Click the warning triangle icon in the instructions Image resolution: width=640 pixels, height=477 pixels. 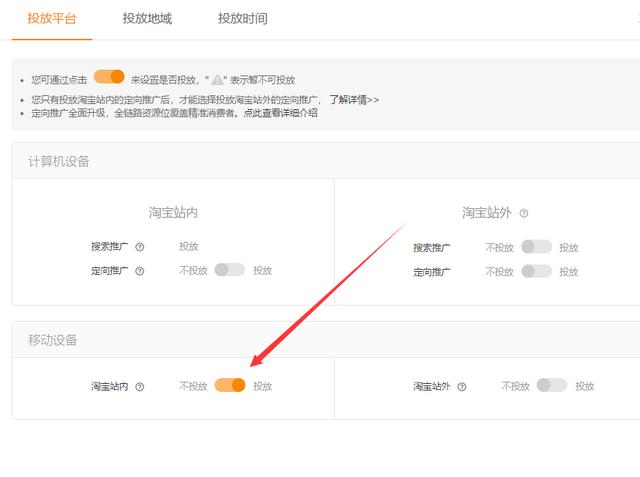pyautogui.click(x=218, y=80)
